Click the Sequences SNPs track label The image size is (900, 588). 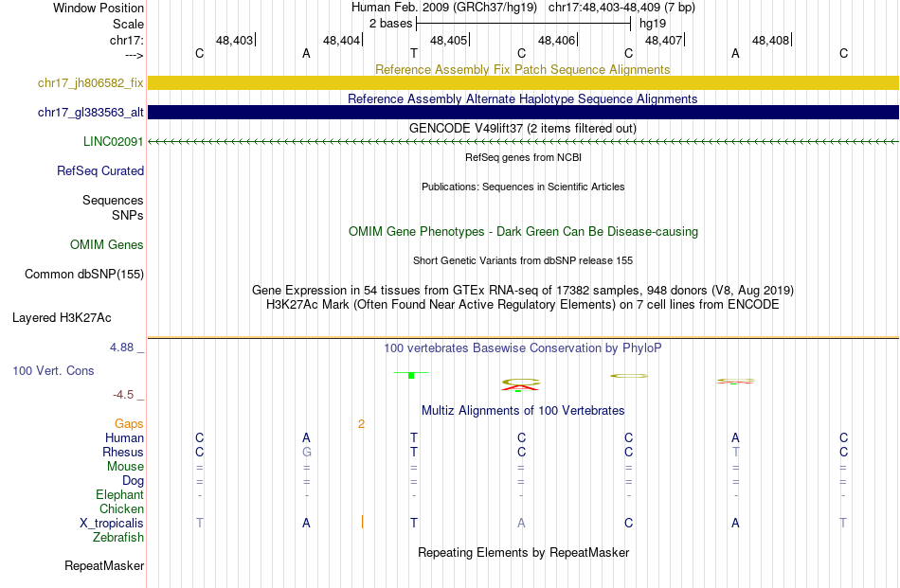113,207
